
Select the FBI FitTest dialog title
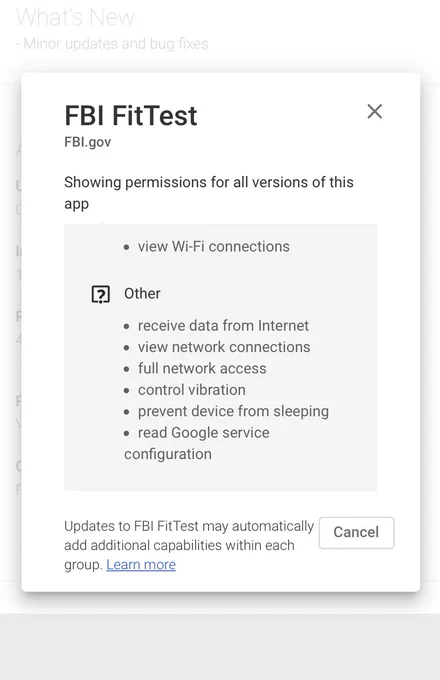pyautogui.click(x=131, y=116)
